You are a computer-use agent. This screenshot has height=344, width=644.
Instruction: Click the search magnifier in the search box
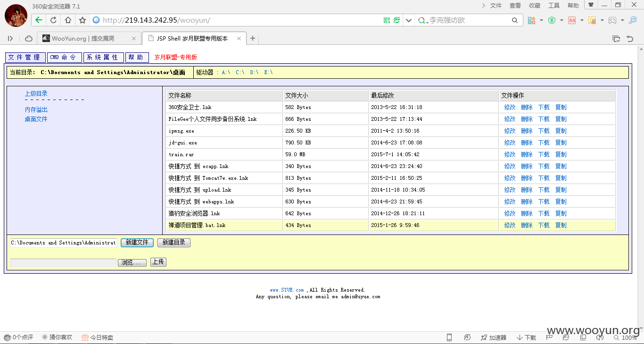point(515,20)
